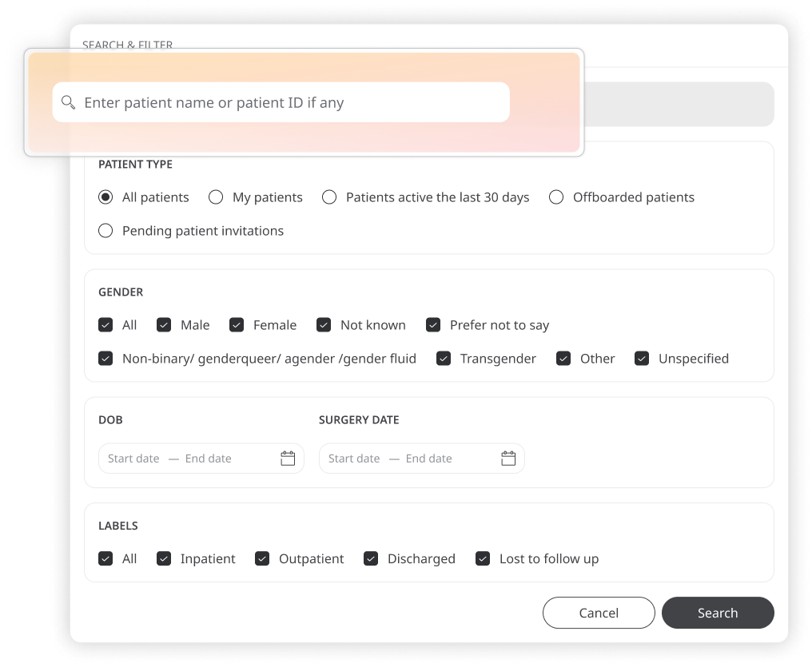
Task: Click the Cancel button
Action: click(599, 613)
